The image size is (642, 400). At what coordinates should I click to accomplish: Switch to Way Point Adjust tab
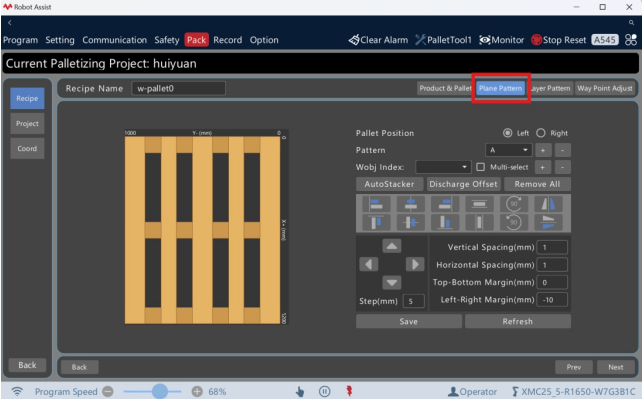tap(605, 88)
